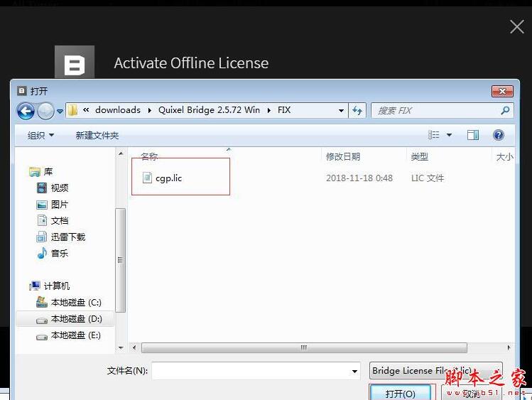The height and width of the screenshot is (400, 532).
Task: Select Quixel Bridge 2.5.72 Win breadcrumb
Action: [x=209, y=110]
